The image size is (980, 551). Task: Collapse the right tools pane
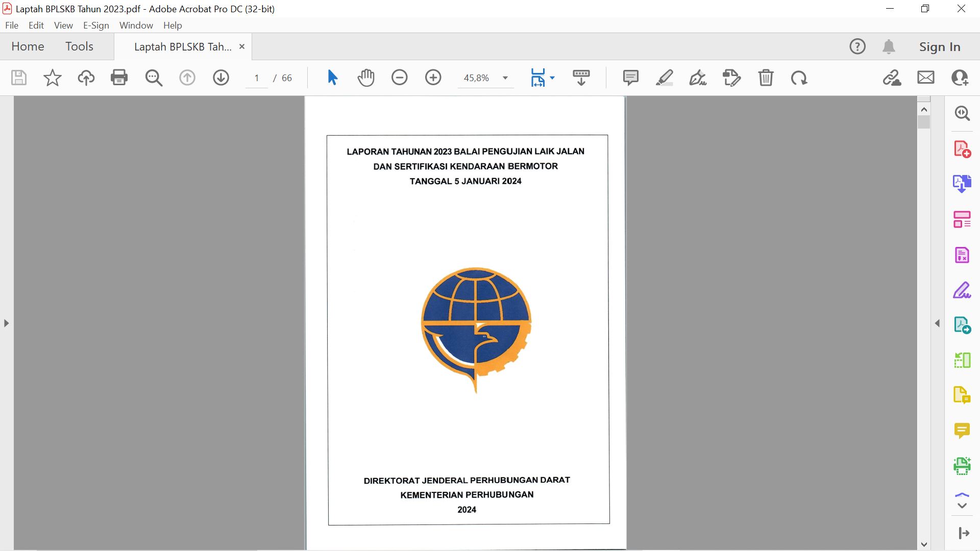(x=937, y=323)
